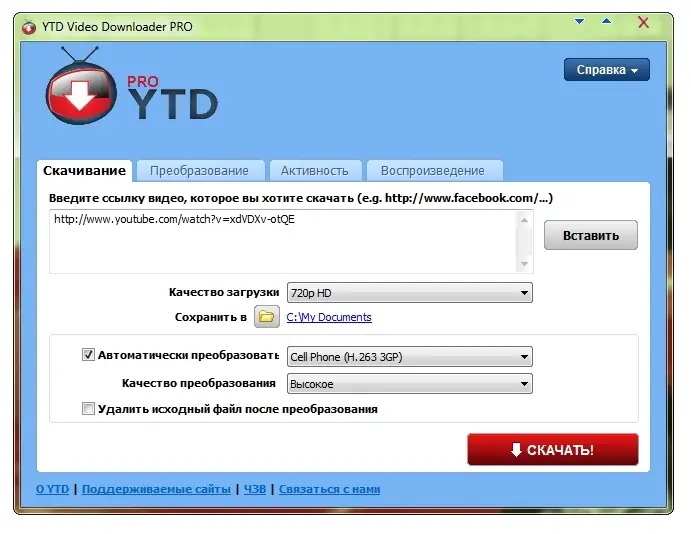Switch to the Скачивание tab
The height and width of the screenshot is (534, 691).
[x=84, y=171]
